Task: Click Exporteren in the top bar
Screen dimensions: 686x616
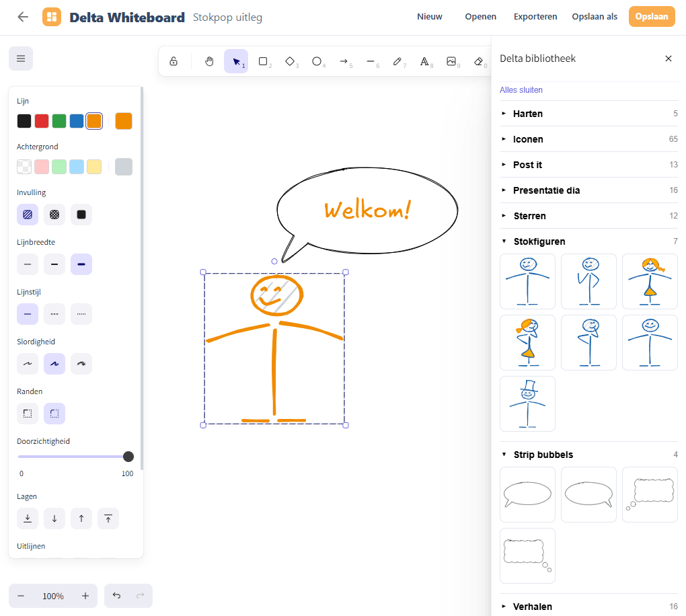Action: pyautogui.click(x=535, y=17)
